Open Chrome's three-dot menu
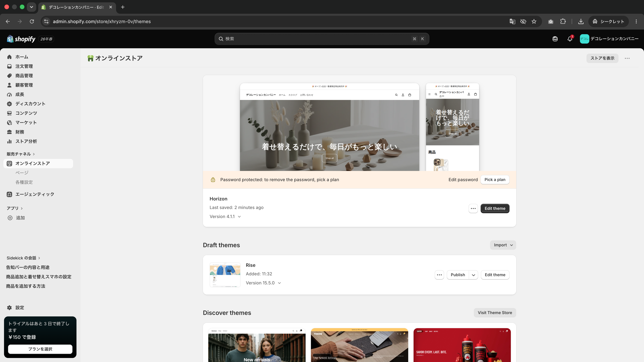 [636, 21]
